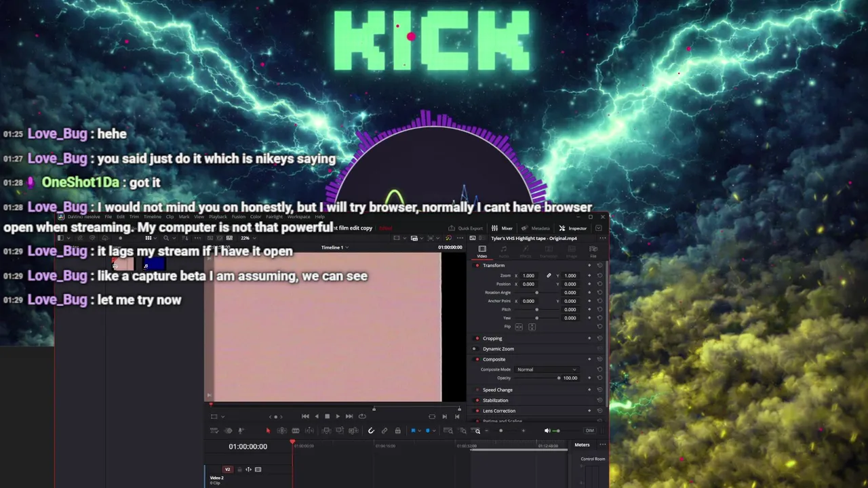868x488 pixels.
Task: Click the Replace Clip toolbar icon
Action: pyautogui.click(x=353, y=430)
